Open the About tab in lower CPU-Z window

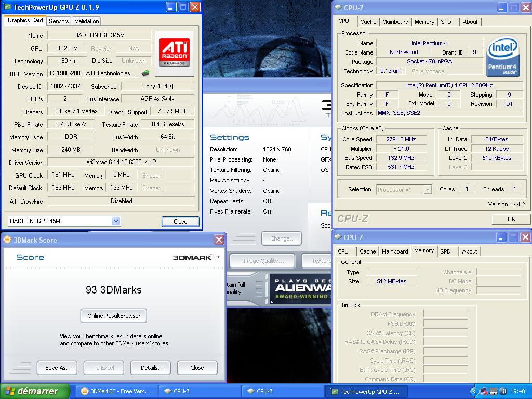tap(470, 251)
